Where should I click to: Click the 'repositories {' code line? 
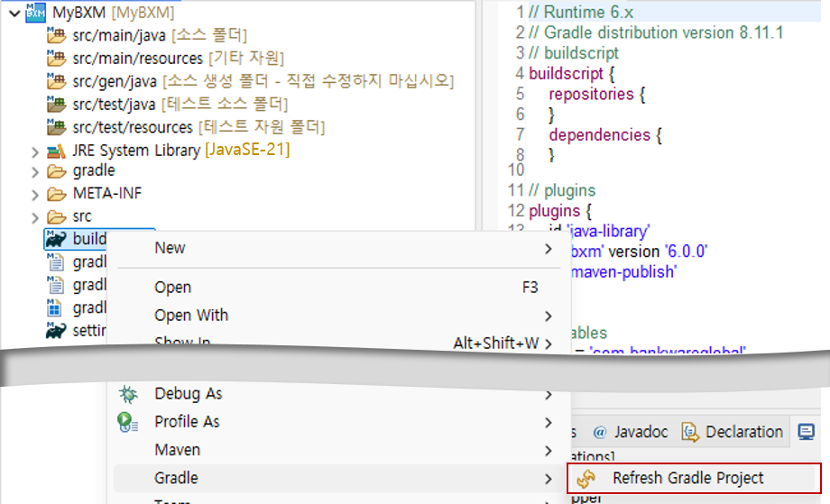coord(597,94)
